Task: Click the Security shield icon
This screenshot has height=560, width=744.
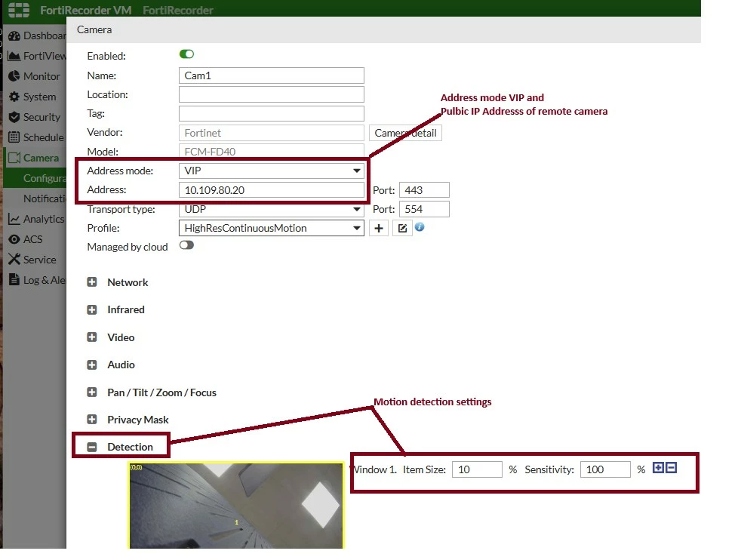Action: (x=14, y=117)
